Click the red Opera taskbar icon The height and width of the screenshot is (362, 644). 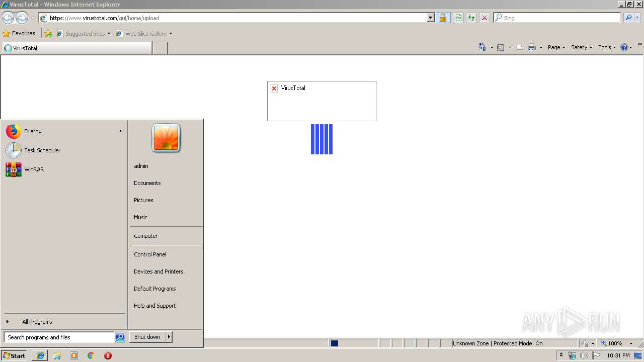[108, 355]
